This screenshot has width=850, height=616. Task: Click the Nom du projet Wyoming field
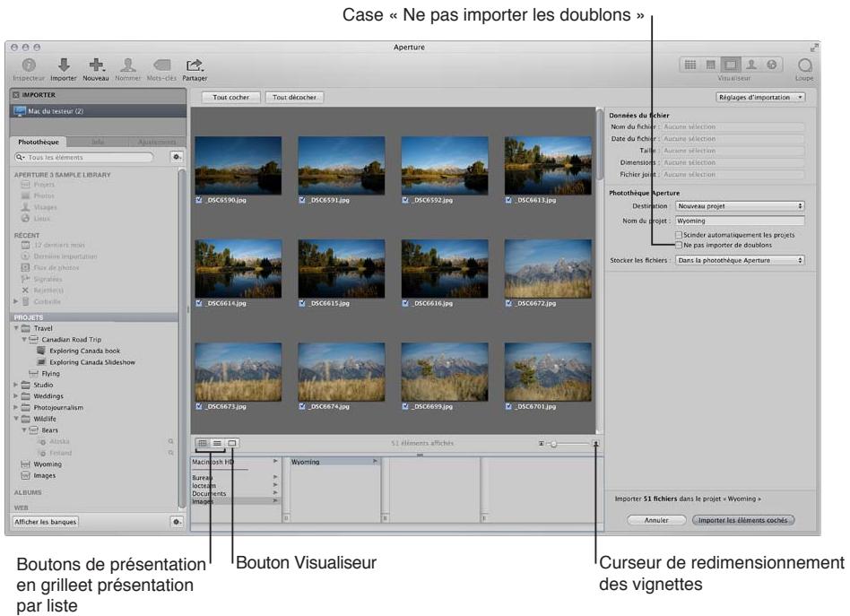740,221
